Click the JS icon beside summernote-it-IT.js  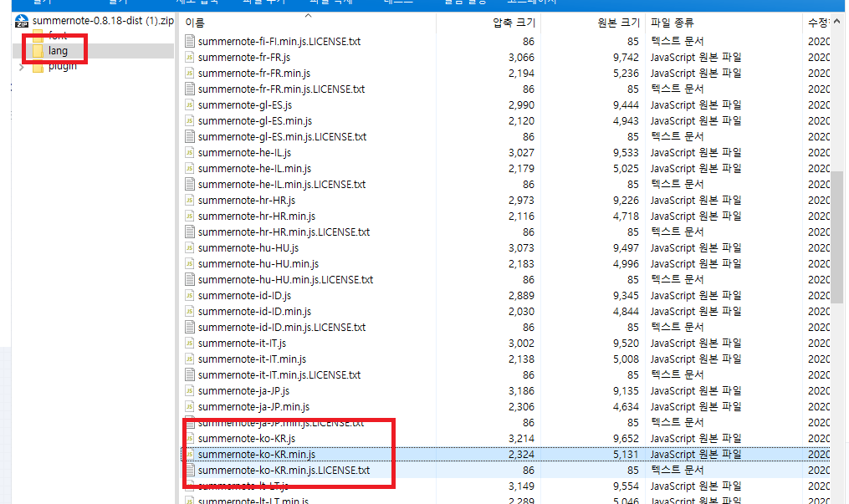(x=190, y=343)
